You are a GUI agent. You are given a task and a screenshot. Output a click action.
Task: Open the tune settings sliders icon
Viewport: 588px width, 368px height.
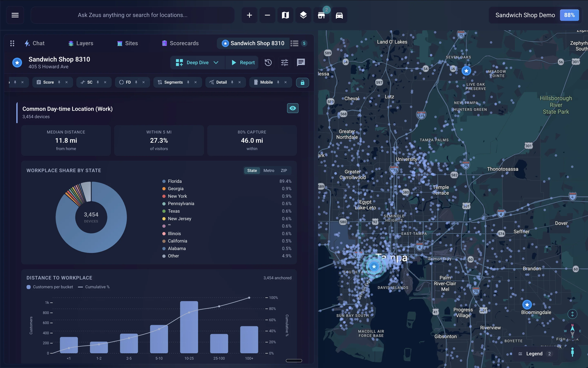tap(285, 63)
